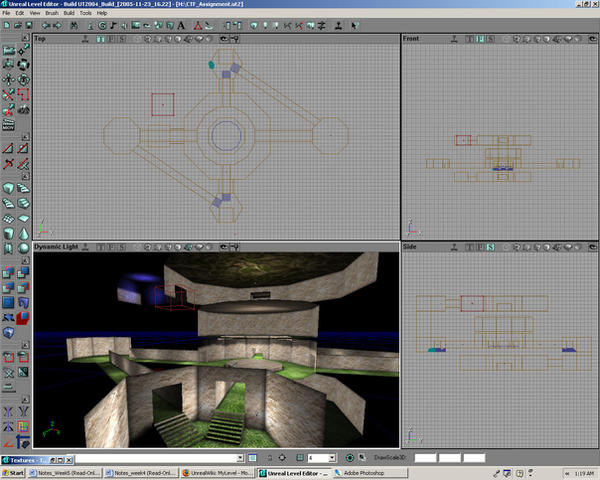Click the Cube brush builder
This screenshot has width=600, height=480.
click(x=8, y=188)
